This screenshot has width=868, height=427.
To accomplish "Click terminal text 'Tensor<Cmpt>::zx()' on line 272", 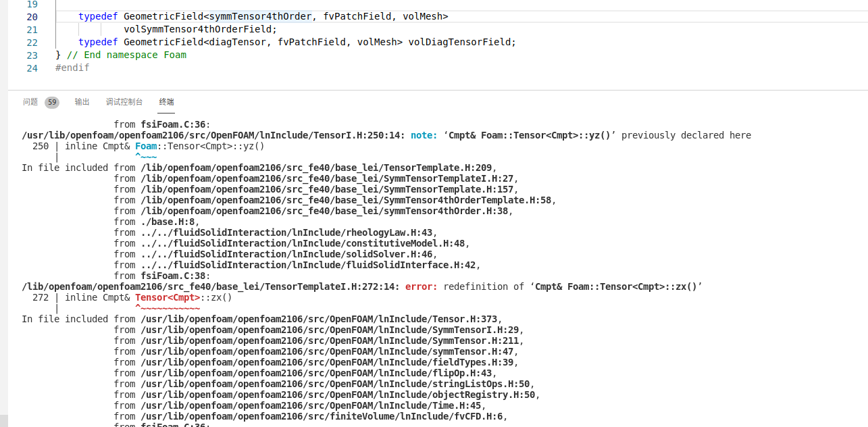I will (x=184, y=297).
